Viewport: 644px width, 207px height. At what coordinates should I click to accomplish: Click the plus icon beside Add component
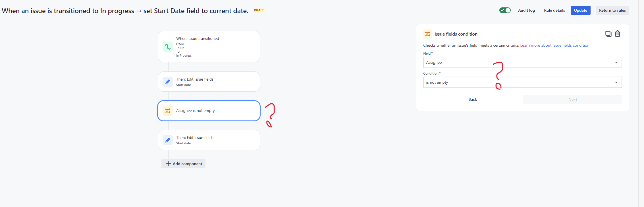[168, 164]
